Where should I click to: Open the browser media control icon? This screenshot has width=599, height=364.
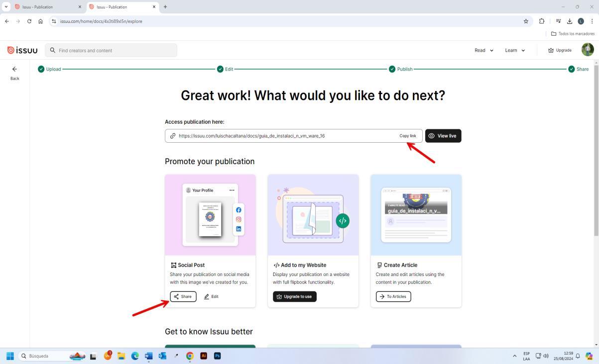click(558, 21)
